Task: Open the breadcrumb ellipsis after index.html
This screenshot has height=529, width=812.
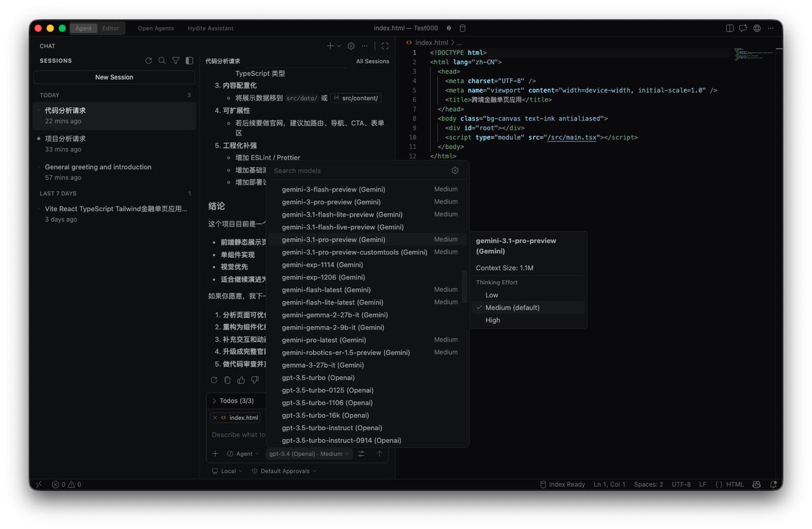Action: click(x=459, y=43)
